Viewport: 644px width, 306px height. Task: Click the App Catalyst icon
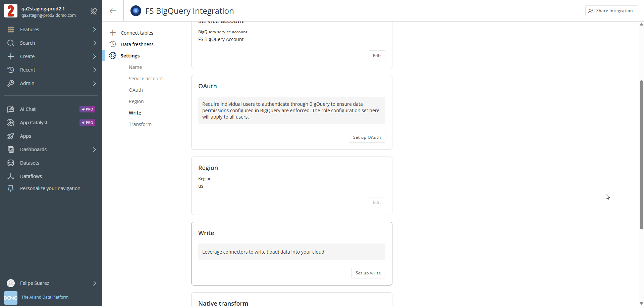tap(11, 123)
